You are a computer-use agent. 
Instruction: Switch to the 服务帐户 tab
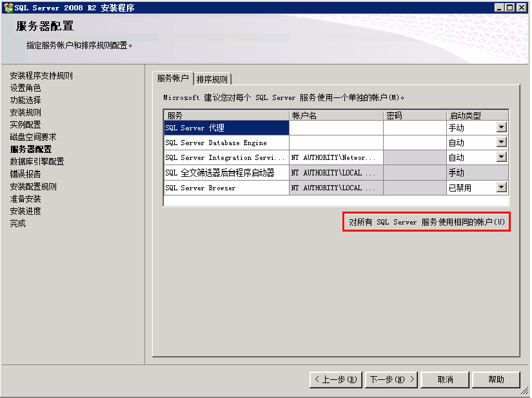click(x=173, y=79)
